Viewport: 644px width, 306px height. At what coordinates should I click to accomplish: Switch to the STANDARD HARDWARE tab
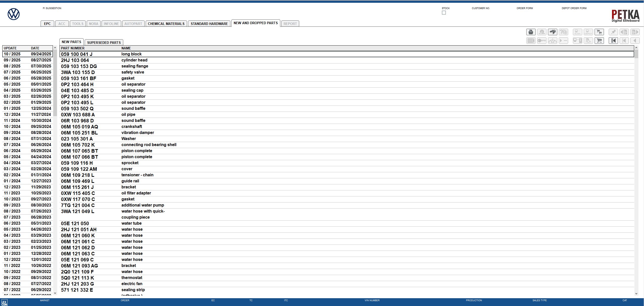point(209,24)
